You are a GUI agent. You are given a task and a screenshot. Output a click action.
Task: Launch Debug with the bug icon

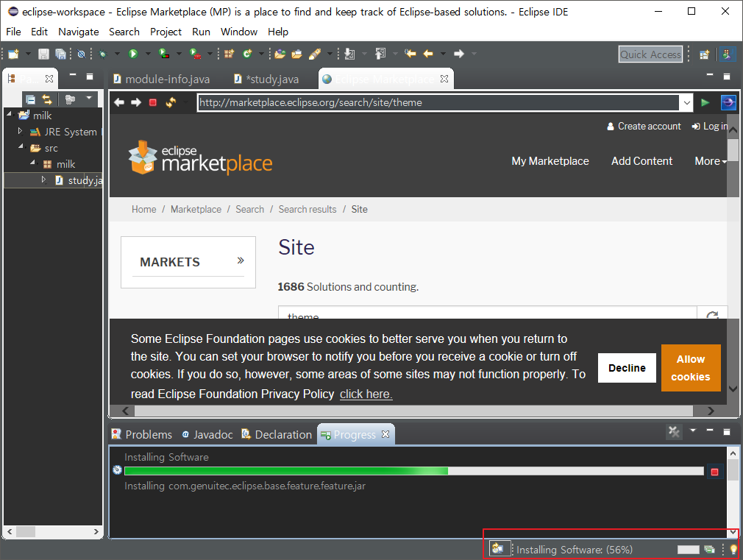102,54
